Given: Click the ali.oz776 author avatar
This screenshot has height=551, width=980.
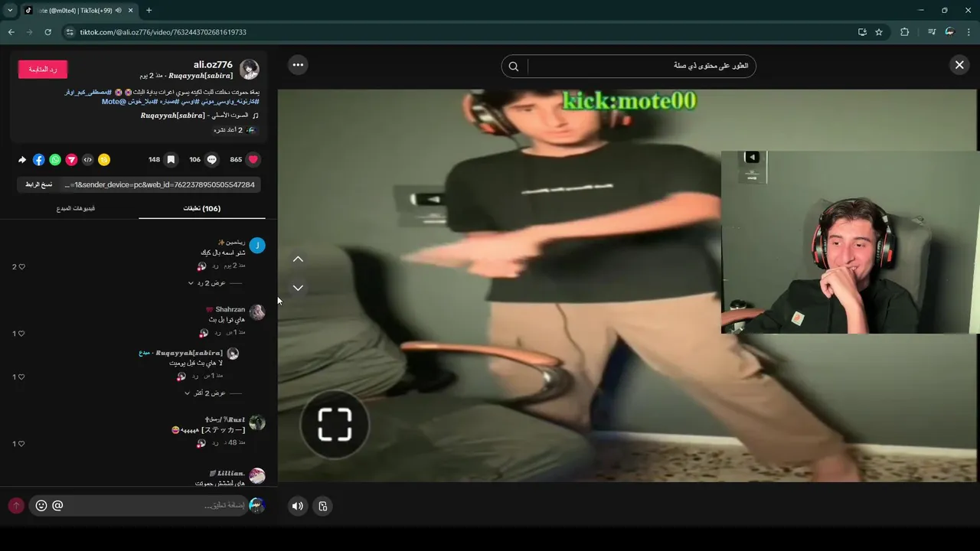Looking at the screenshot, I should [250, 70].
